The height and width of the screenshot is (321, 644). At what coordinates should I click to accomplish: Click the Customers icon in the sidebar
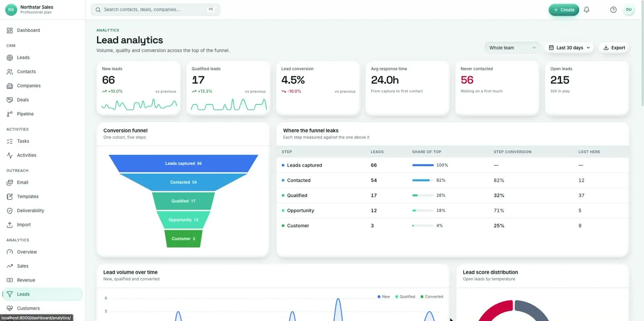[10, 309]
